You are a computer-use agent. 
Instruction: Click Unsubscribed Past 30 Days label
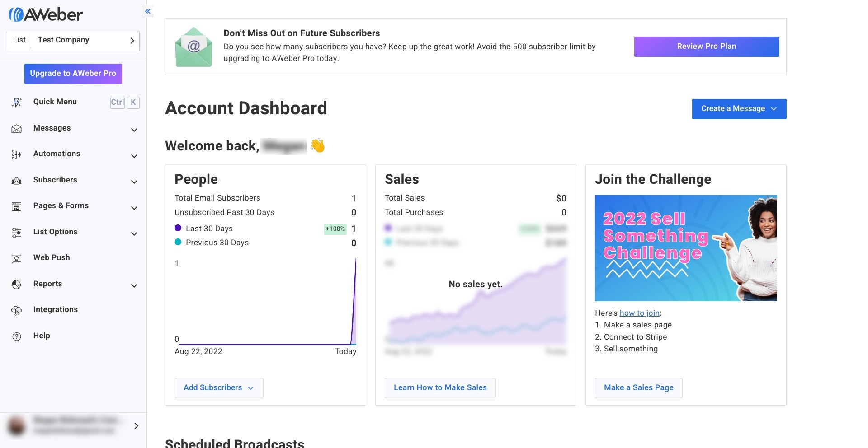click(x=224, y=212)
